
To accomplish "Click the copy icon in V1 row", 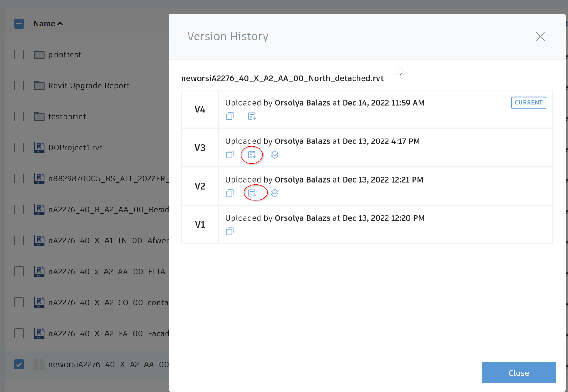I will click(x=230, y=231).
